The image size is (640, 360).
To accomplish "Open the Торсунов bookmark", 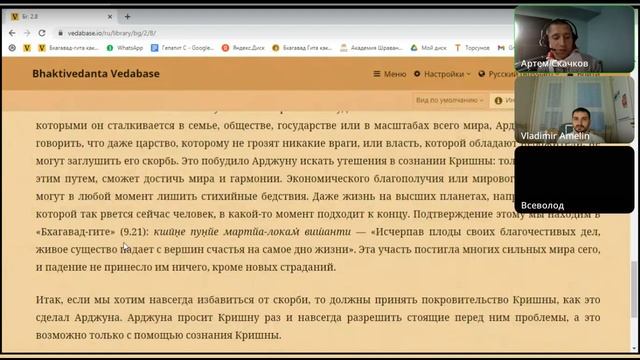I will point(472,48).
